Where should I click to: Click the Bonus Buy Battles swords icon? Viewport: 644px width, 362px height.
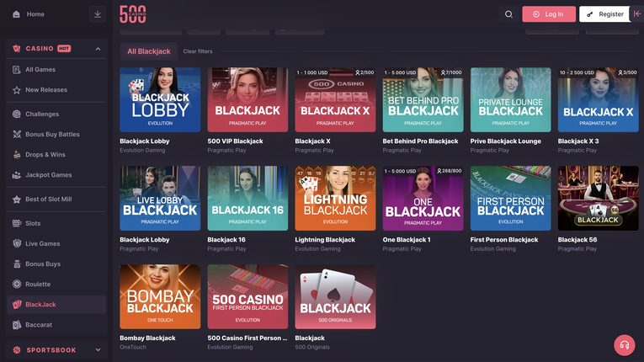pyautogui.click(x=17, y=135)
